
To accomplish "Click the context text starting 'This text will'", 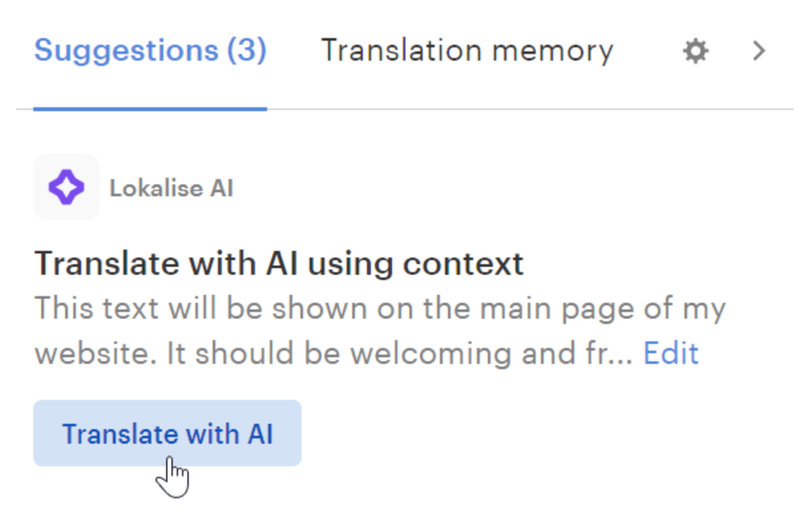I will tap(379, 309).
